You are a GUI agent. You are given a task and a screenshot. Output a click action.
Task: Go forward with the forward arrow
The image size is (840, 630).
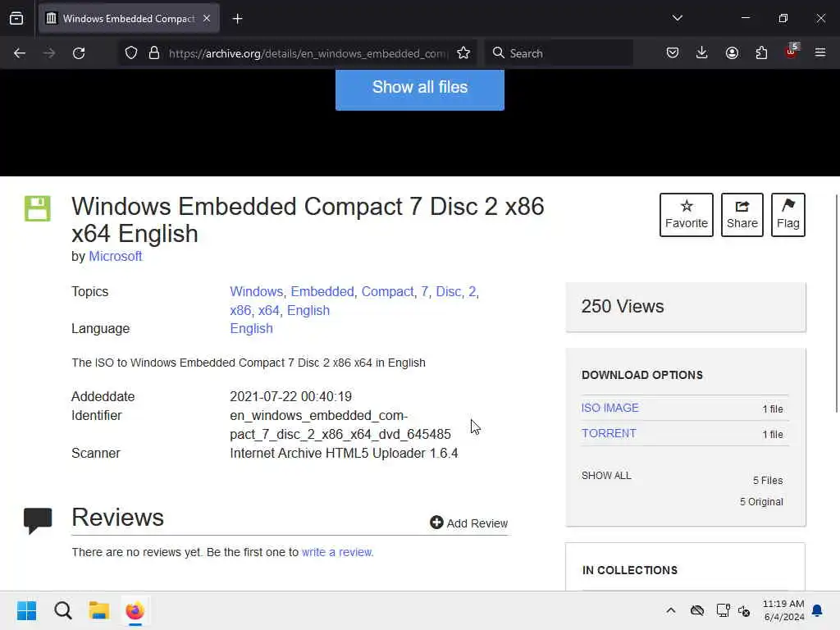click(48, 53)
